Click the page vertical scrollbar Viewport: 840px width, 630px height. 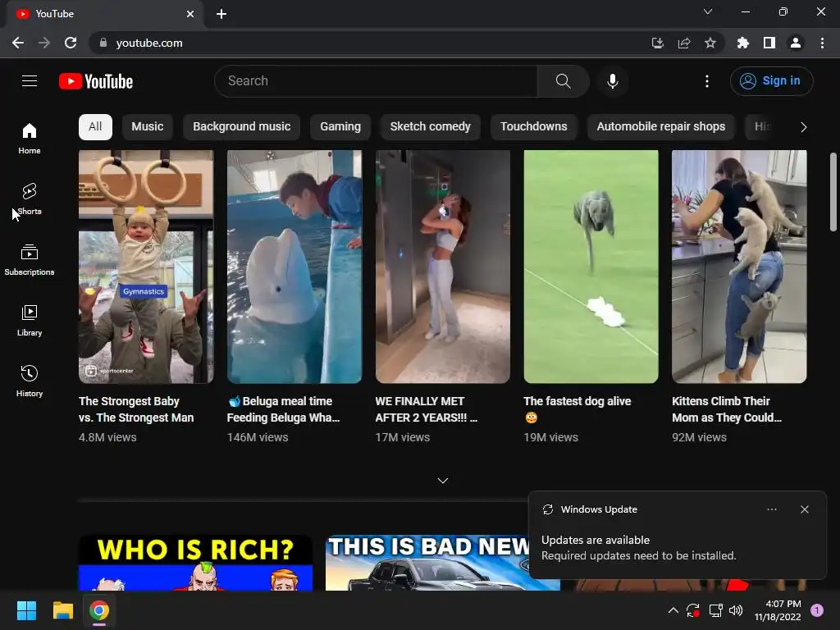coord(833,192)
